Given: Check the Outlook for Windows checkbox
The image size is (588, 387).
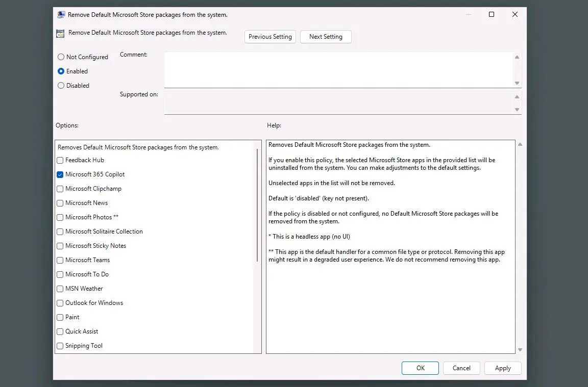Looking at the screenshot, I should 60,303.
